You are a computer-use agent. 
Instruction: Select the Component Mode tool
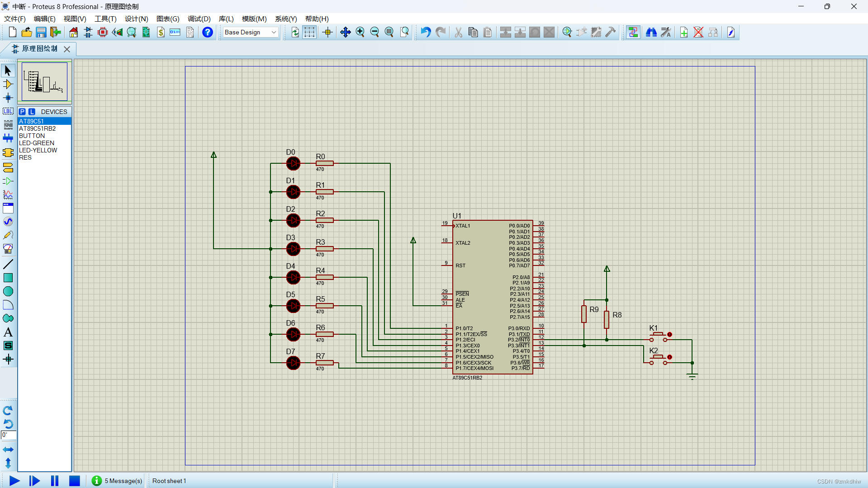point(8,84)
